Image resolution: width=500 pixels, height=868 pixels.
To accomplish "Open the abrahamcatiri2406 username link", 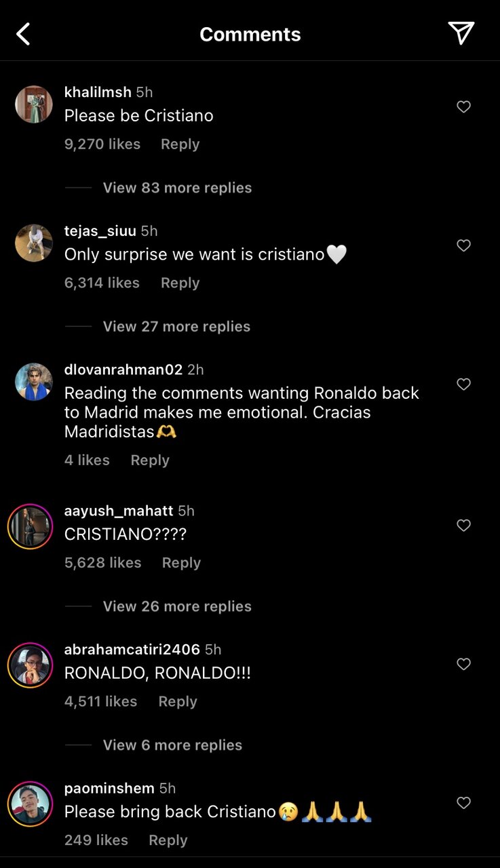I will 132,650.
